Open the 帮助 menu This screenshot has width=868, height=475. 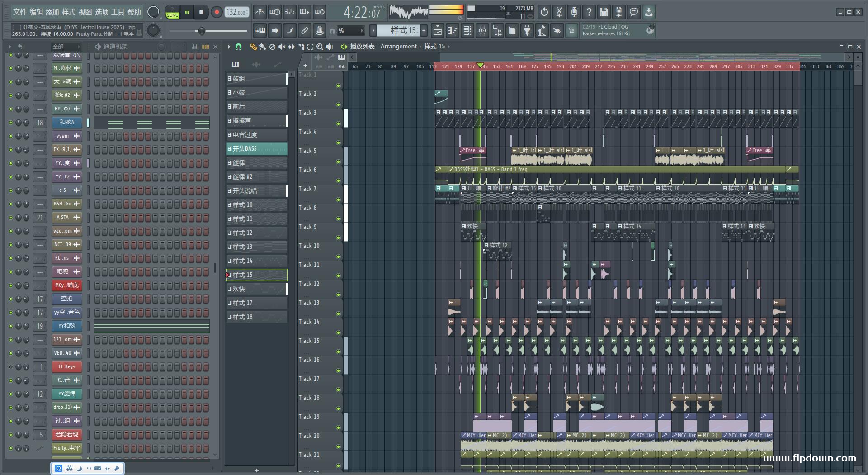coord(134,12)
